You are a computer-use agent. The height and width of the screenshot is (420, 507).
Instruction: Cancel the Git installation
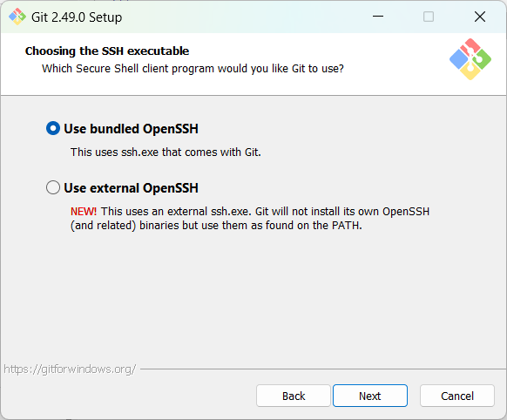(457, 396)
